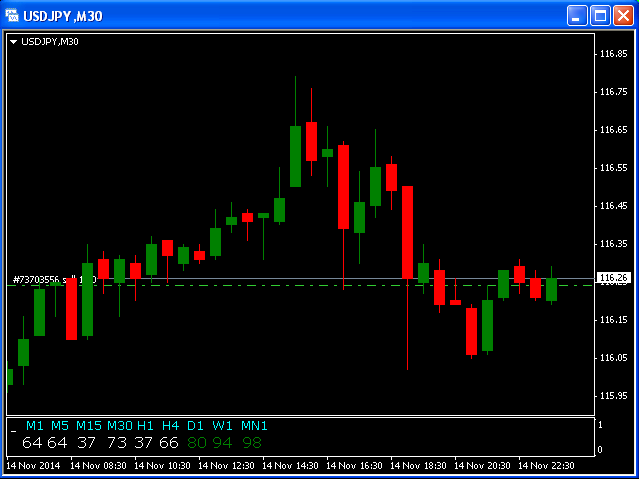
Task: Select the W1 timeframe label
Action: [222, 426]
